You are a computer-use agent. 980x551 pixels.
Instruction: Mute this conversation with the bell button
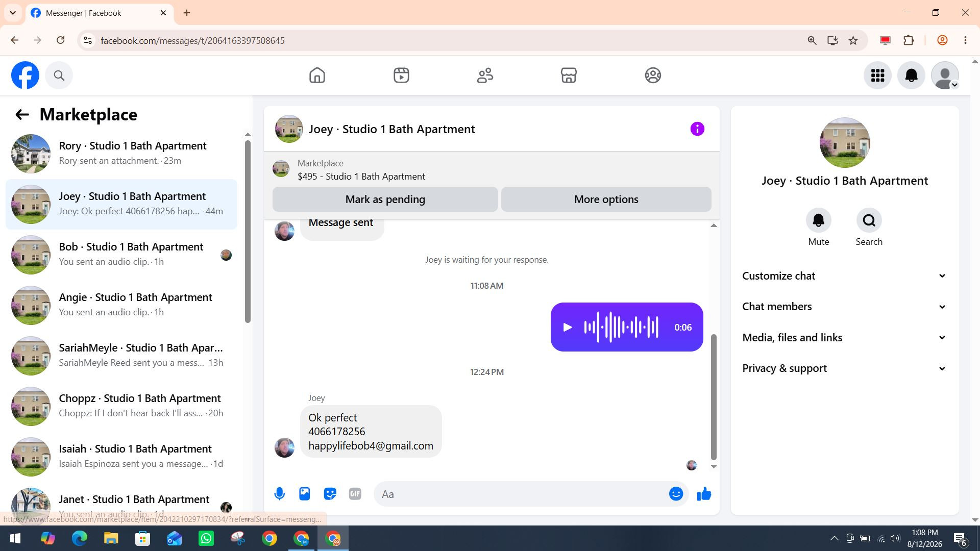(x=819, y=220)
